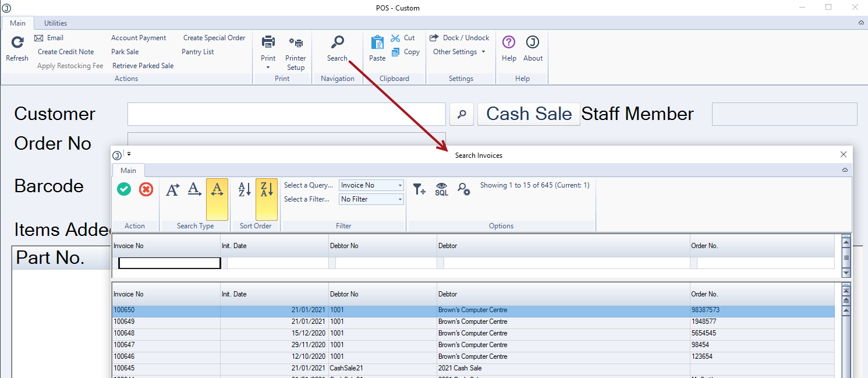Viewport: 868px width, 378px height.
Task: Click app logo in Search Invoices title bar
Action: (x=117, y=156)
